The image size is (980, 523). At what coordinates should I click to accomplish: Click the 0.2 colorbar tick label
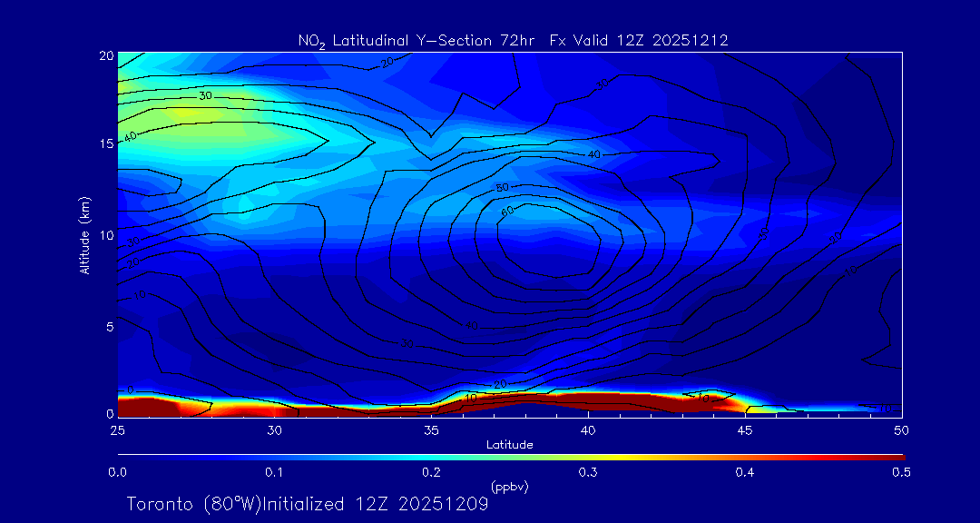[431, 472]
